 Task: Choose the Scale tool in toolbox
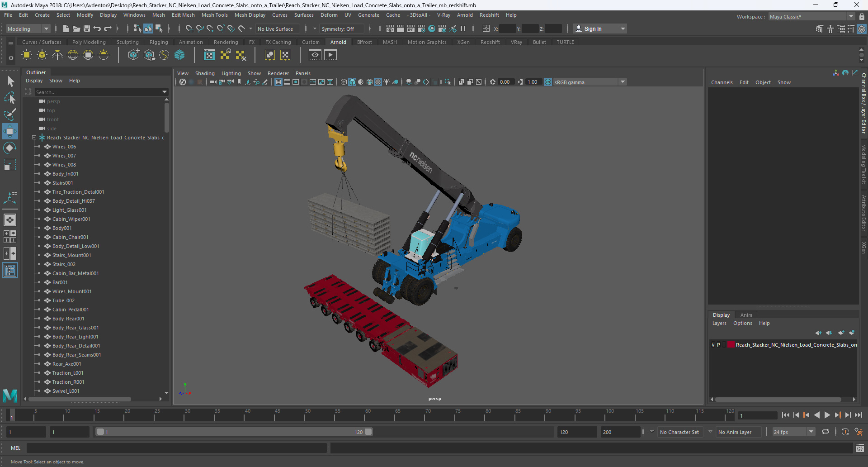coord(10,164)
